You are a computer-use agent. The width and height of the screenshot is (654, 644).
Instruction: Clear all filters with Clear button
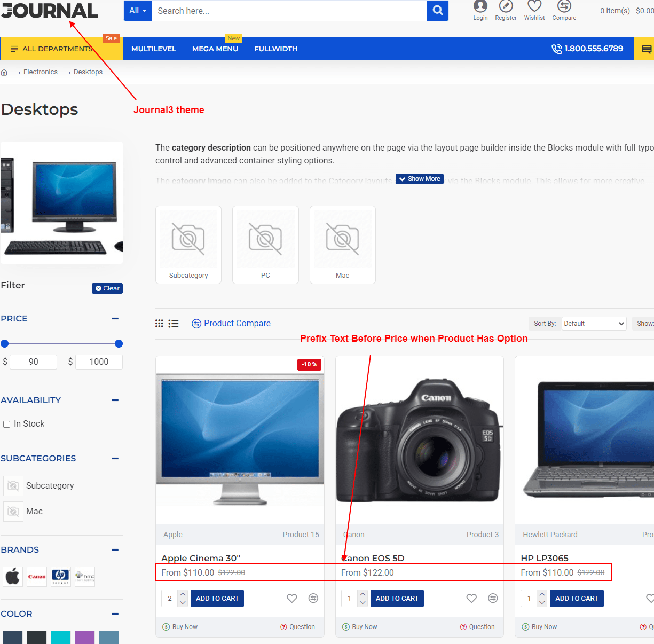[107, 288]
